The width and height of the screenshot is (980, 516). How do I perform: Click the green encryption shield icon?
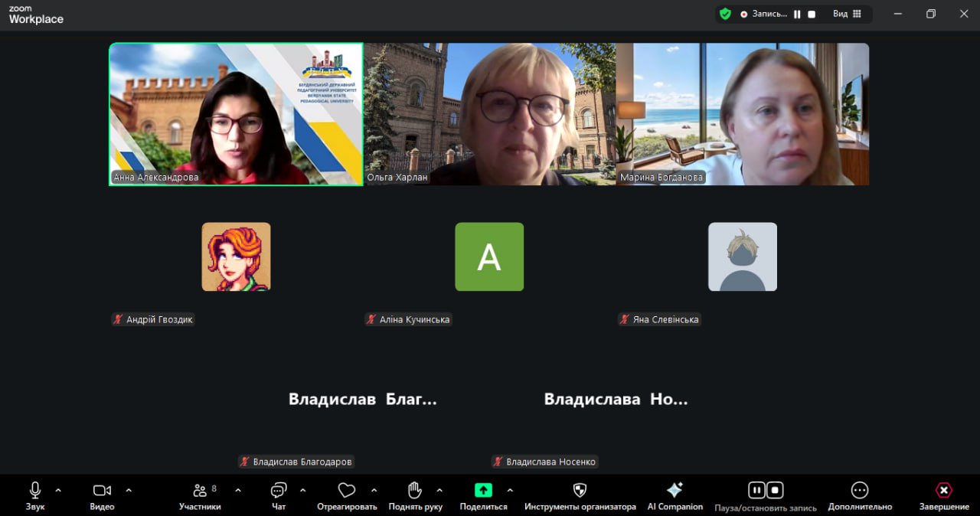pyautogui.click(x=725, y=14)
